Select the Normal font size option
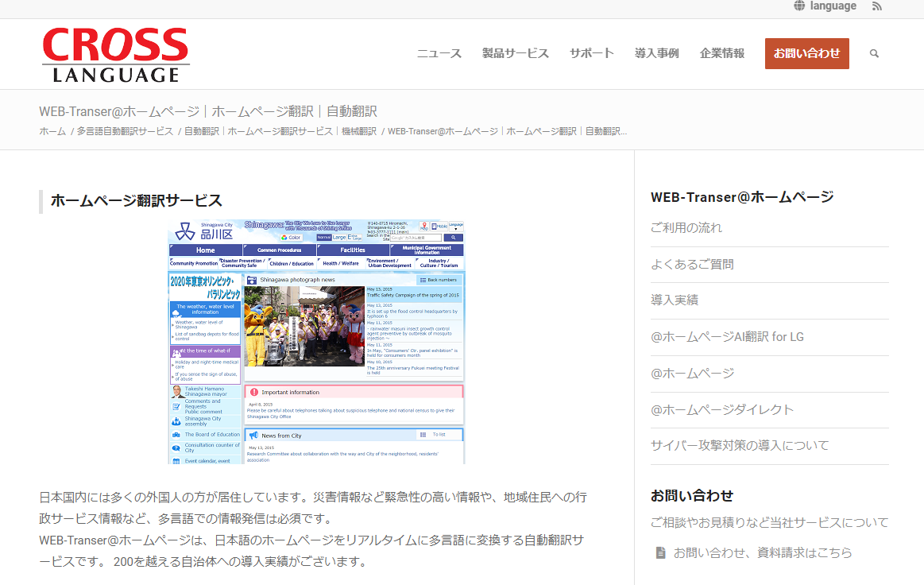The image size is (924, 585). (323, 238)
